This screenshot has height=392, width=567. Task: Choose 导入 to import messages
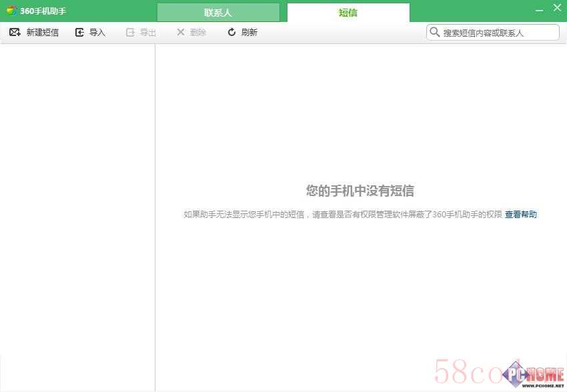pyautogui.click(x=97, y=33)
